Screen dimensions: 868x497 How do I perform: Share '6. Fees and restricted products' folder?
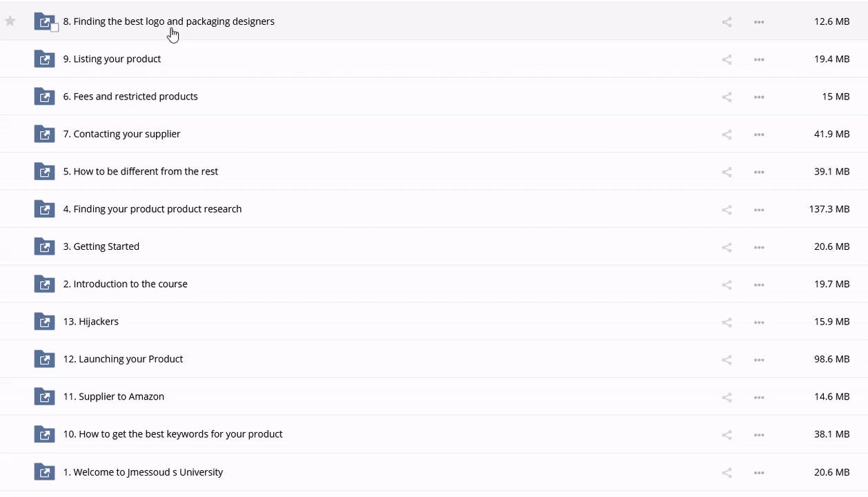click(727, 97)
